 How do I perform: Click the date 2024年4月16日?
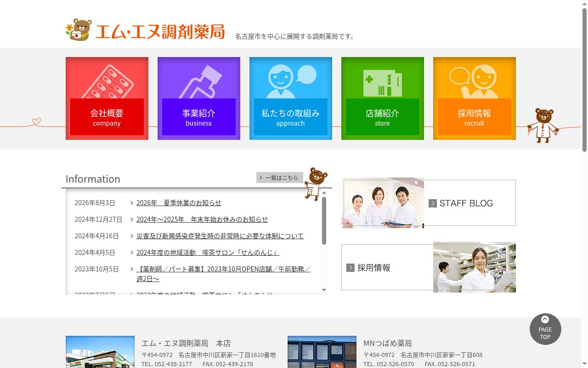tap(97, 236)
